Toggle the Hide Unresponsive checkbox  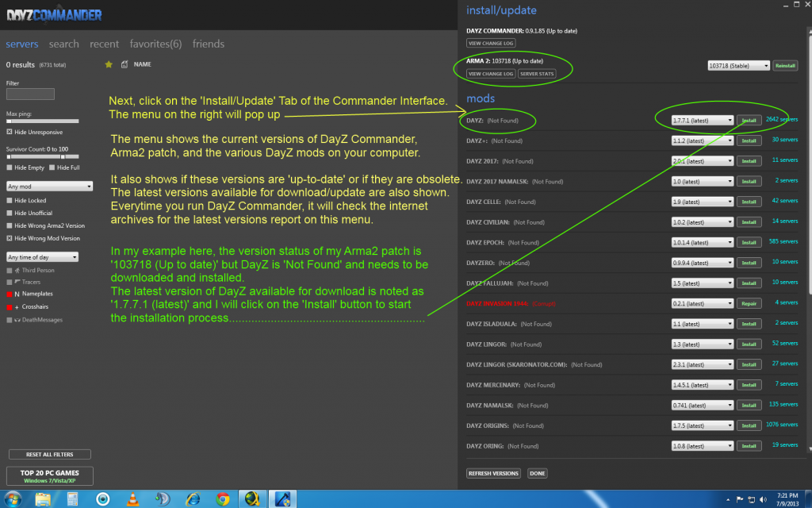click(10, 133)
